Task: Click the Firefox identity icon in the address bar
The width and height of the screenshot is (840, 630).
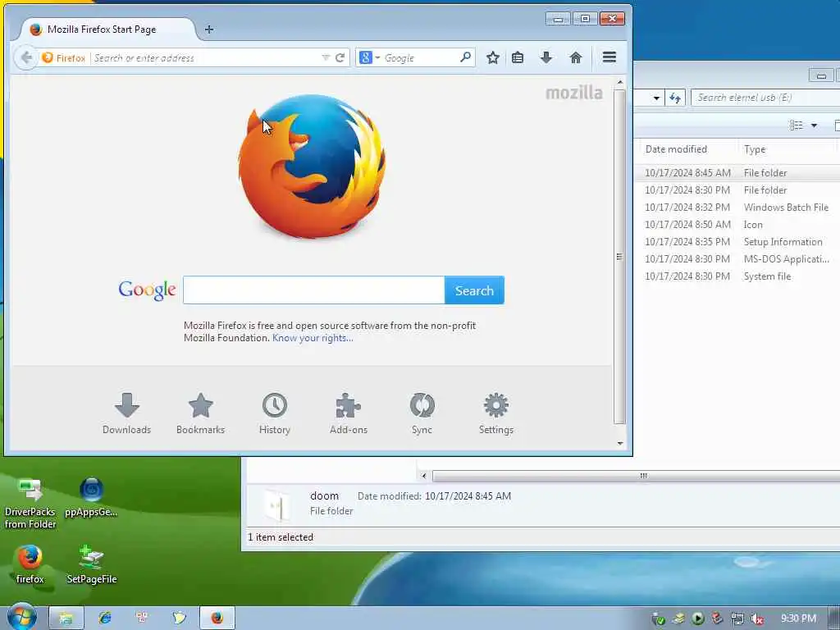Action: pos(63,57)
